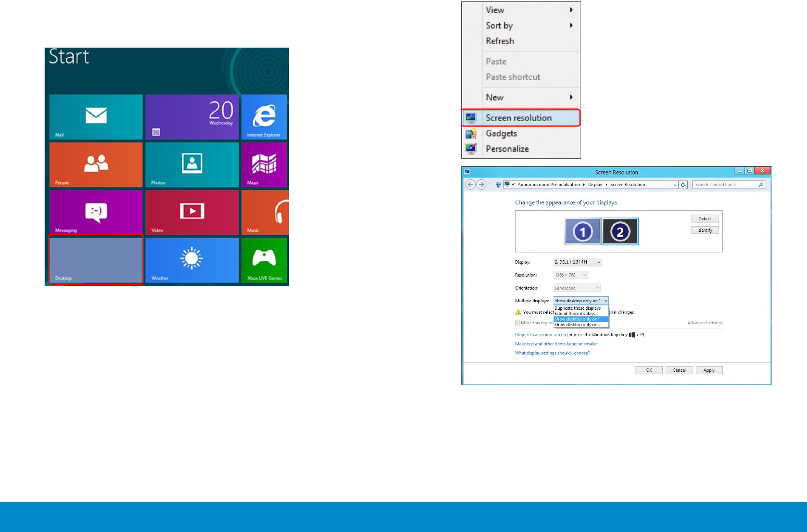Click the Gadgets icon in context menu
The height and width of the screenshot is (532, 807).
click(x=471, y=133)
